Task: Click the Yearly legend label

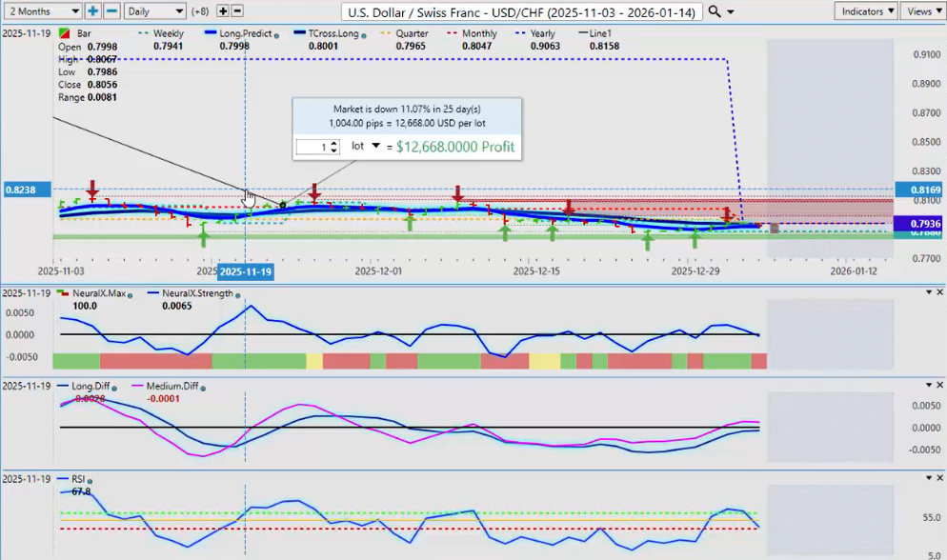Action: point(545,33)
